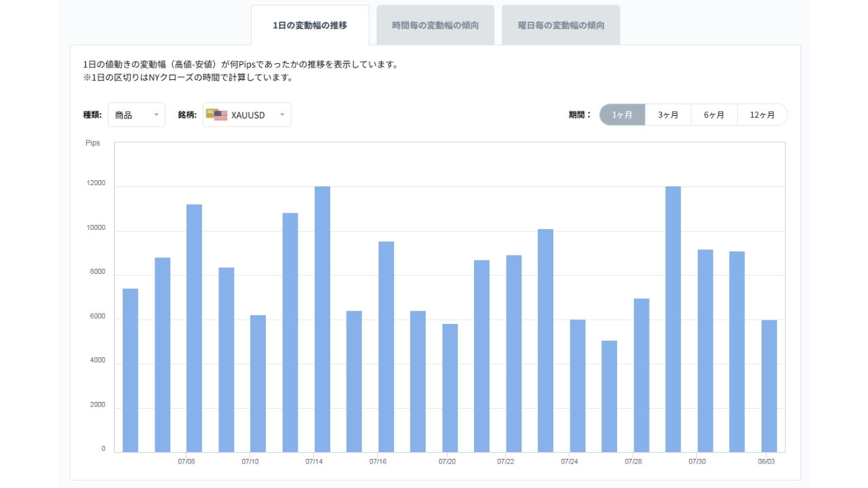Click the "07/16" date label
The height and width of the screenshot is (488, 868).
378,462
